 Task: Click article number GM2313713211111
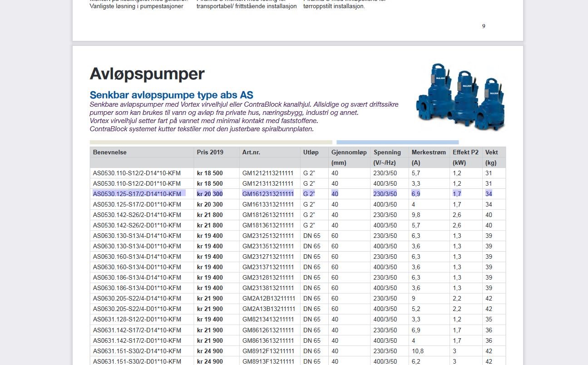point(268,267)
